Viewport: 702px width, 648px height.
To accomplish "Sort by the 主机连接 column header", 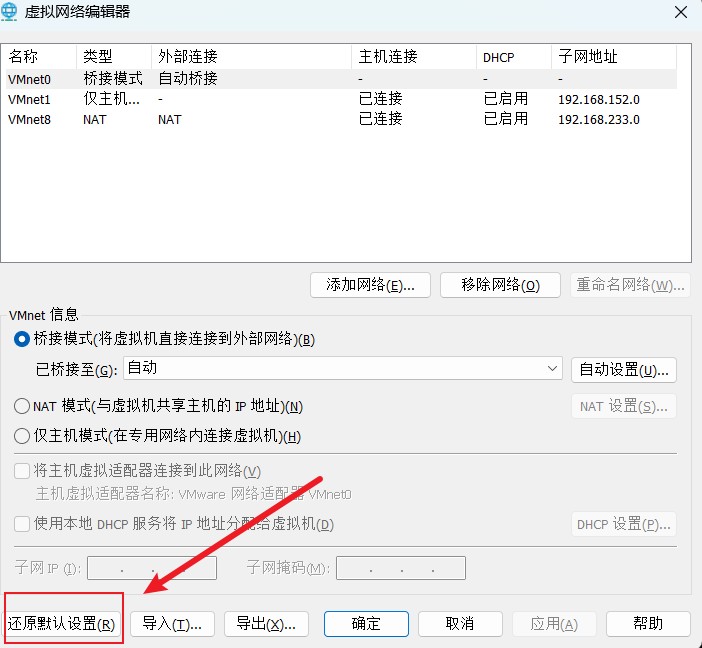I will (414, 57).
